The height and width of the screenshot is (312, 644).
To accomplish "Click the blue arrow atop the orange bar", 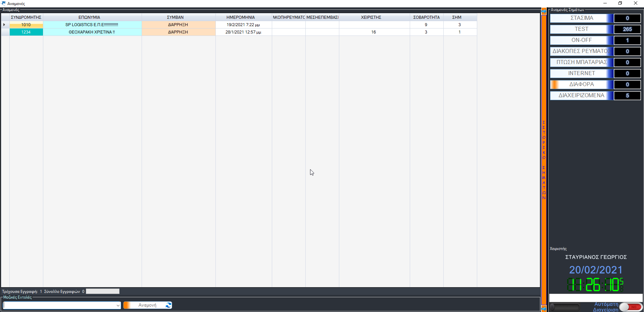I will coord(544,11).
